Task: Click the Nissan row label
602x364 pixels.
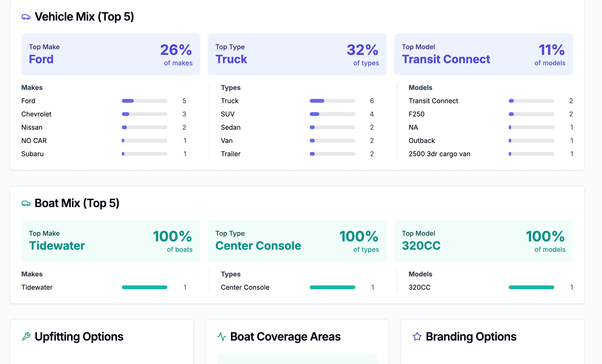Action: coord(32,127)
